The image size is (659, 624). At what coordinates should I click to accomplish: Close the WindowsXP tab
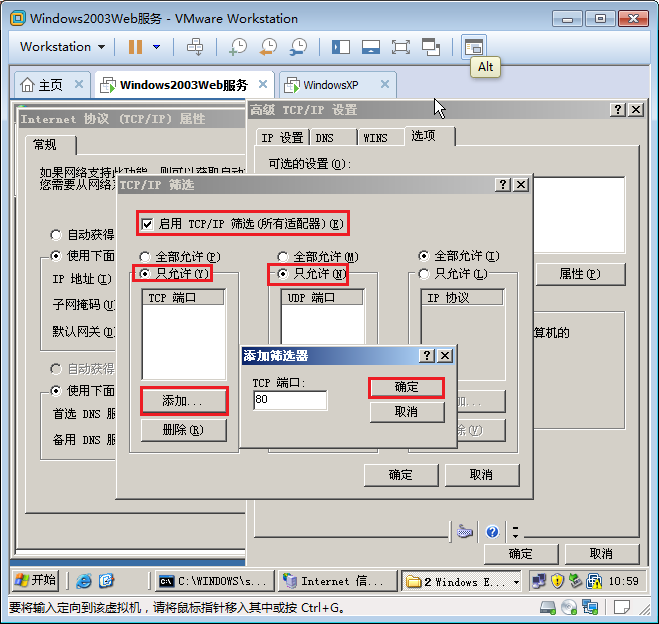[x=385, y=84]
